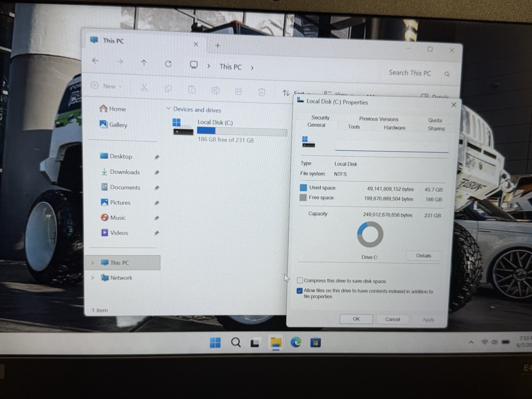Open taskbar Search

[x=236, y=342]
